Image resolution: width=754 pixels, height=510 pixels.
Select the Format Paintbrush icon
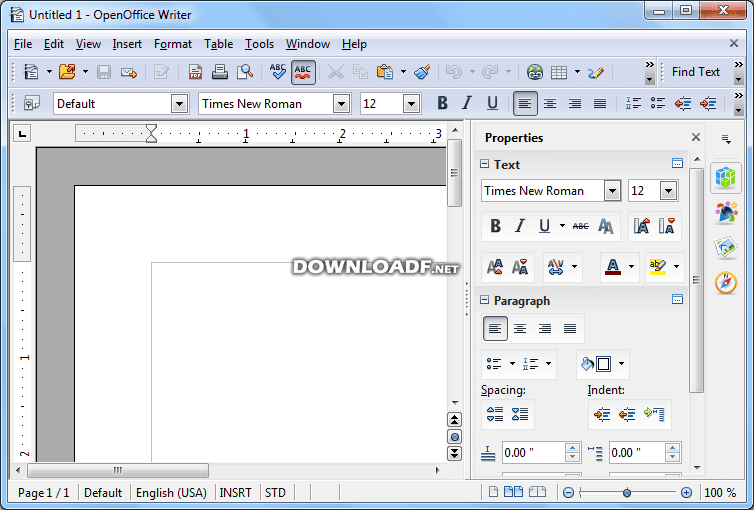[x=422, y=72]
